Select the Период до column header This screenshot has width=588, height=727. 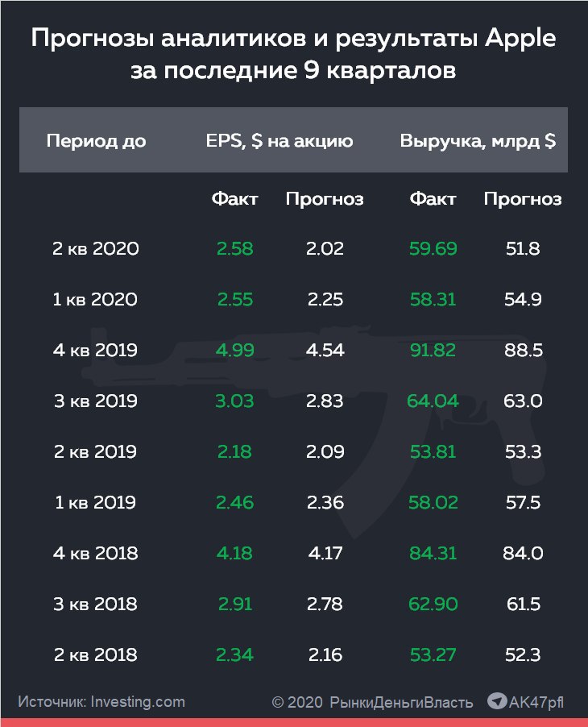tap(97, 140)
